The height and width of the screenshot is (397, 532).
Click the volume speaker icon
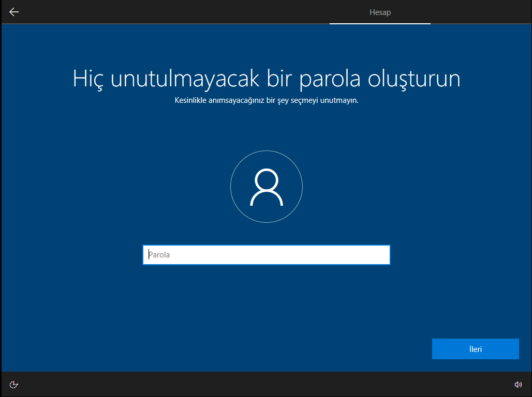click(518, 384)
